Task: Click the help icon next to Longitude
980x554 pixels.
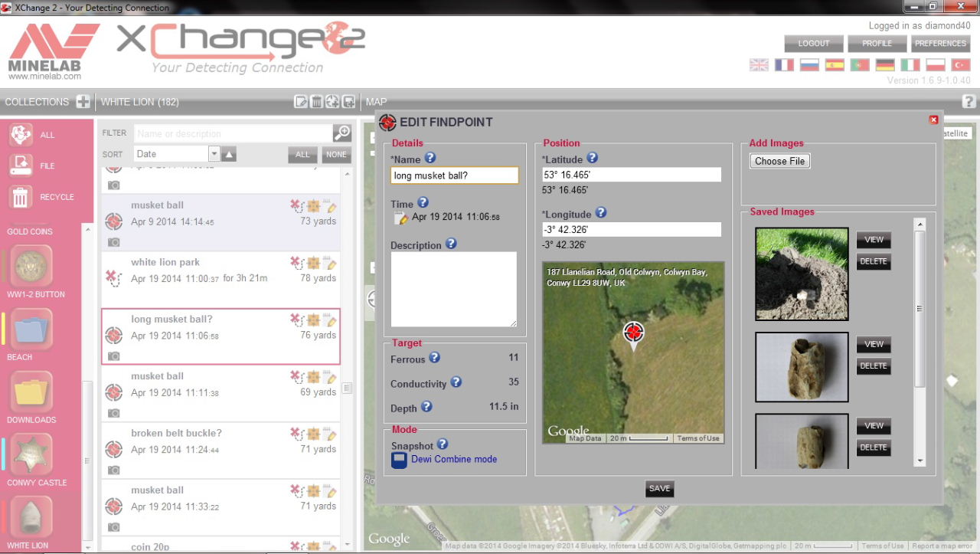Action: pos(601,213)
